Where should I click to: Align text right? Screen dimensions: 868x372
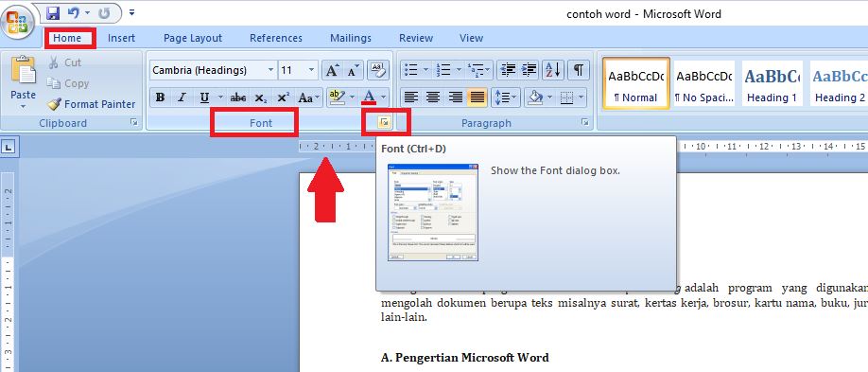[455, 98]
